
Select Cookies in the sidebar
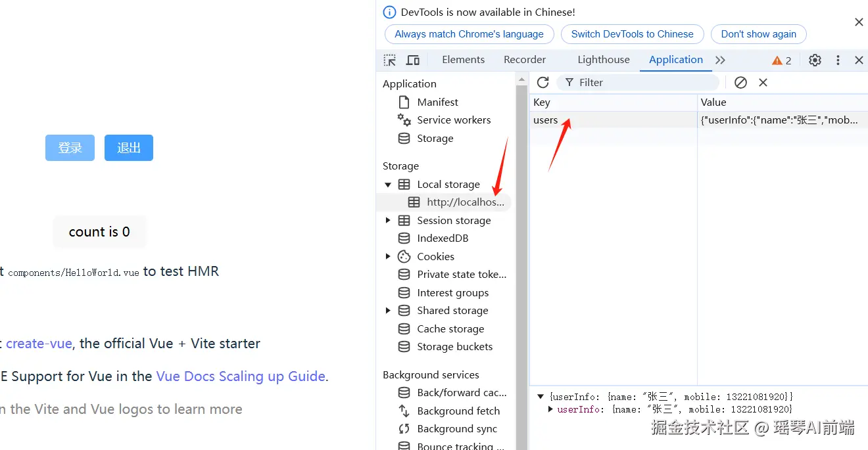tap(435, 257)
